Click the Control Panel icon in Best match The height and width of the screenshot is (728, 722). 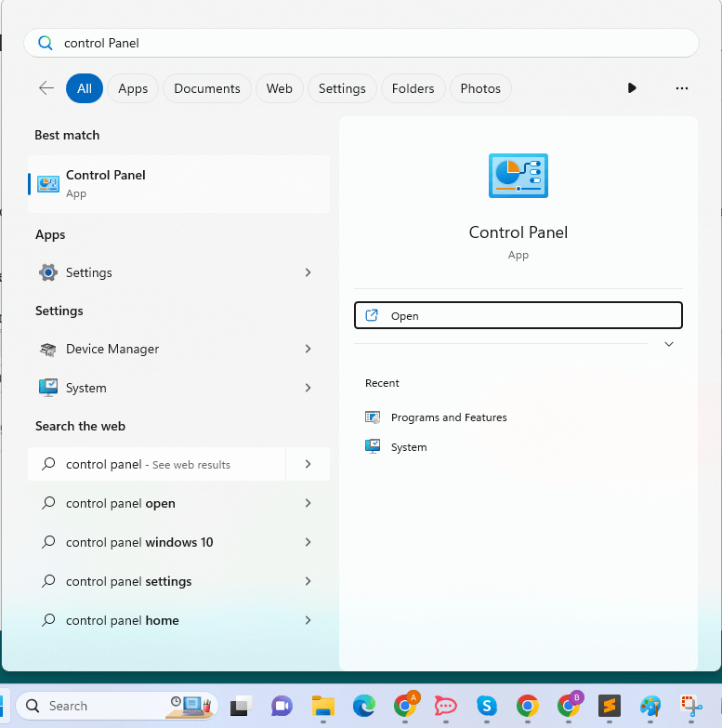click(x=48, y=184)
